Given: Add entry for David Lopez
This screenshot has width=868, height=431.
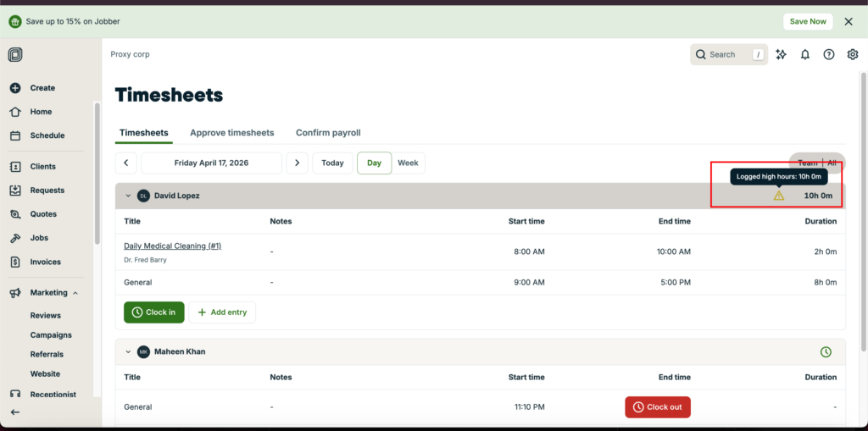Looking at the screenshot, I should coord(222,312).
